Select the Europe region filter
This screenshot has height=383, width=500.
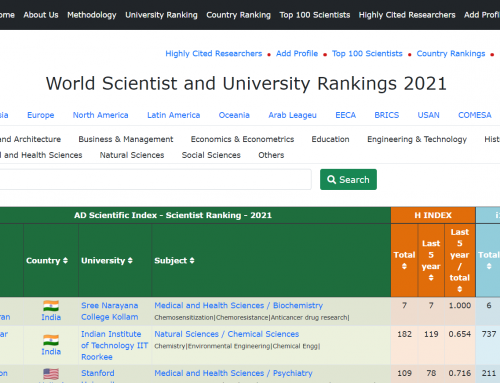[41, 115]
